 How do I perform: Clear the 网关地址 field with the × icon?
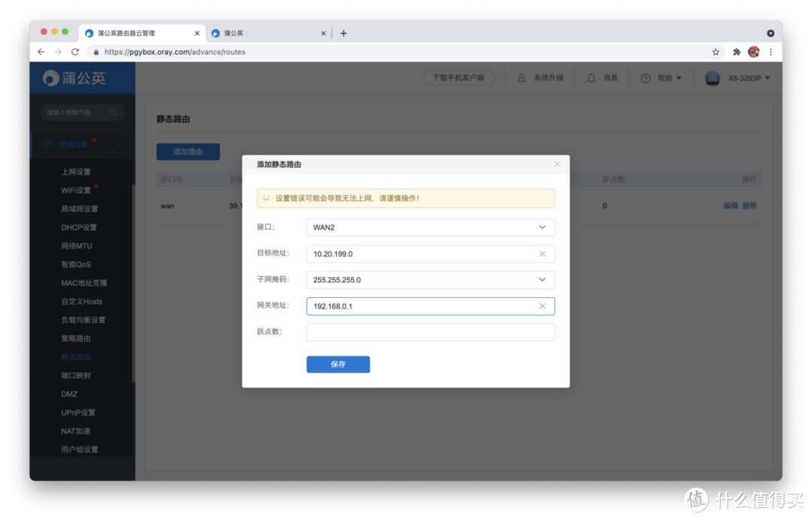tap(542, 306)
